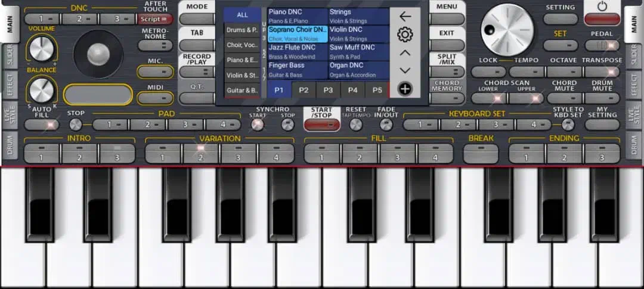Select the Drums & P. category in list
Viewport: 644px width, 289px height.
(x=242, y=30)
